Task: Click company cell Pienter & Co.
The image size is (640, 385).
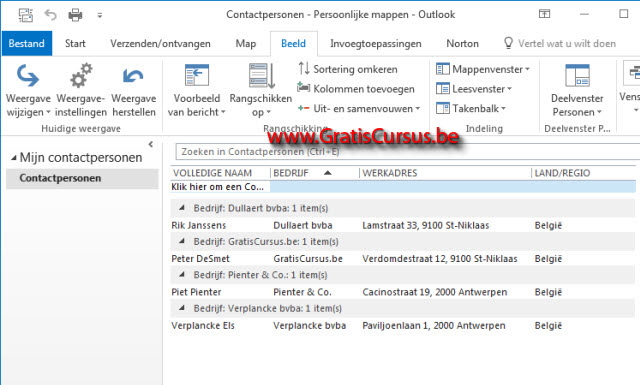Action: point(302,292)
